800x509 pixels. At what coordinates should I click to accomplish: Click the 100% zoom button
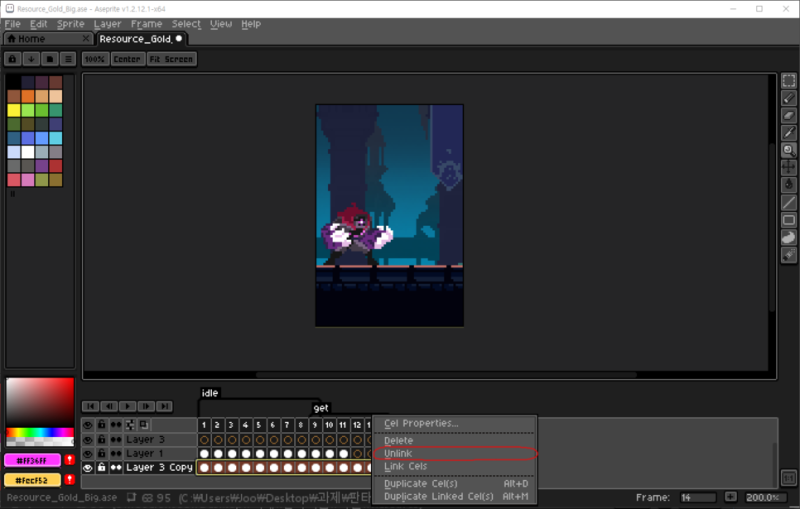tap(95, 59)
